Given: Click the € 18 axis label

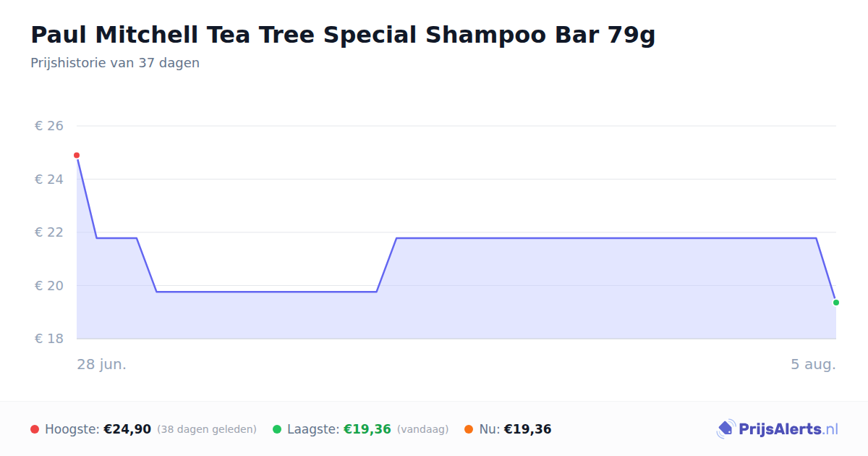Looking at the screenshot, I should pos(49,339).
